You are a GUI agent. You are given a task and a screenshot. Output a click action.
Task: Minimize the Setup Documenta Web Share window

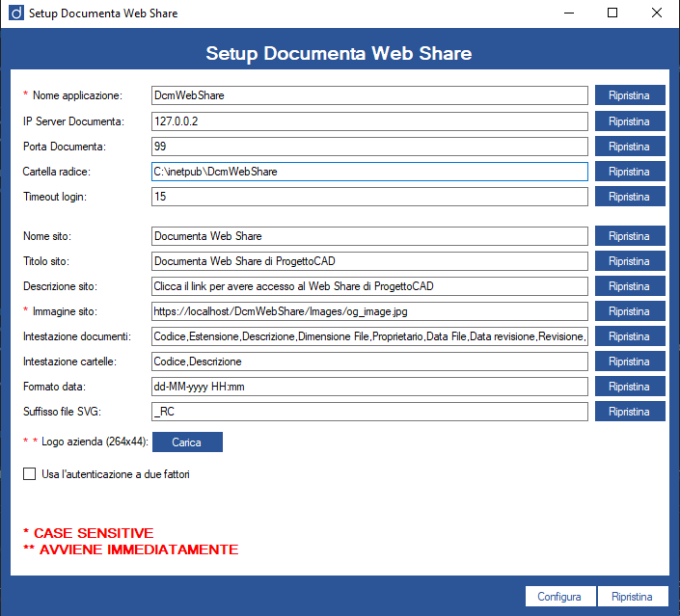tap(569, 13)
